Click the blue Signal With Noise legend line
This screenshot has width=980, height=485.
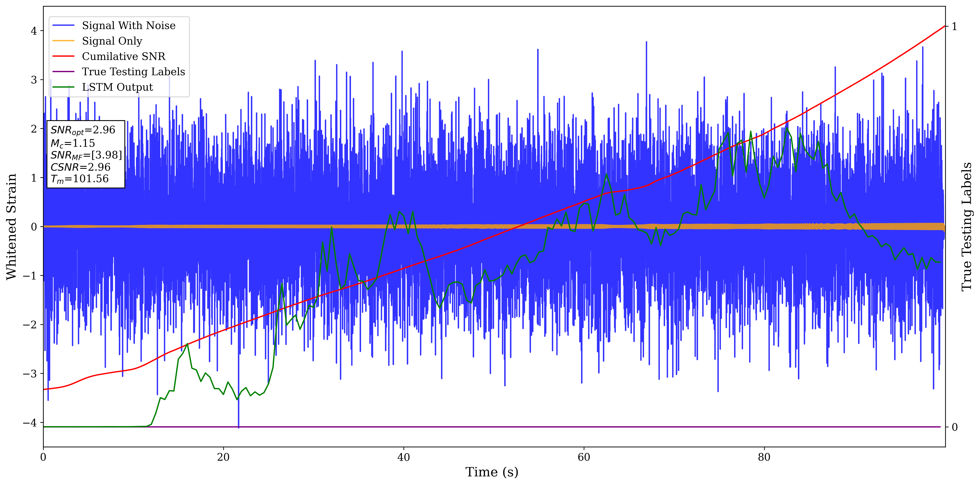coord(63,26)
